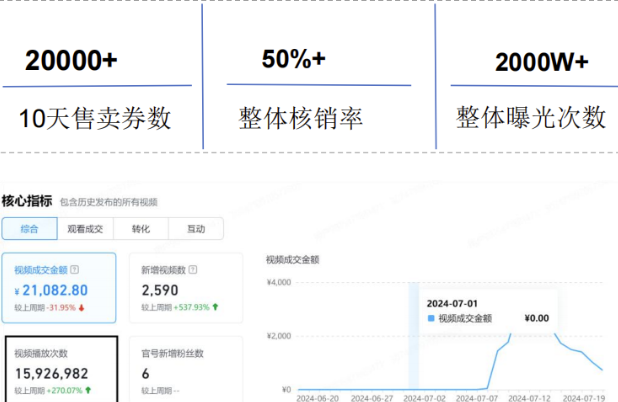Viewport: 618px width, 402px height.
Task: Go to the 互动 tab
Action: (195, 229)
